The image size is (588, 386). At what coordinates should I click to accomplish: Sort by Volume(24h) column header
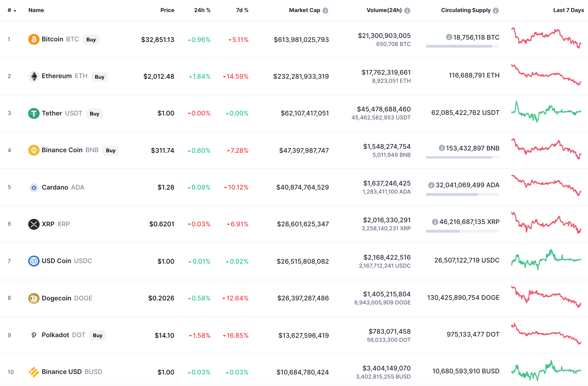pos(384,10)
